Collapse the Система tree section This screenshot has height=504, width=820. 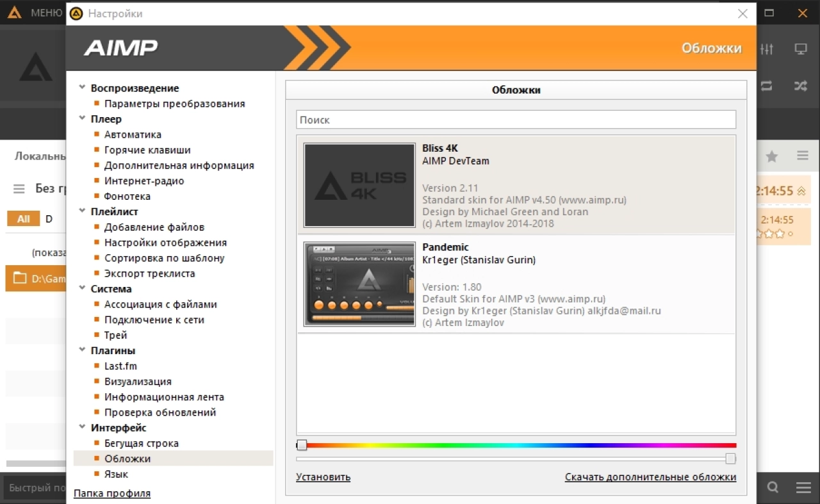82,289
